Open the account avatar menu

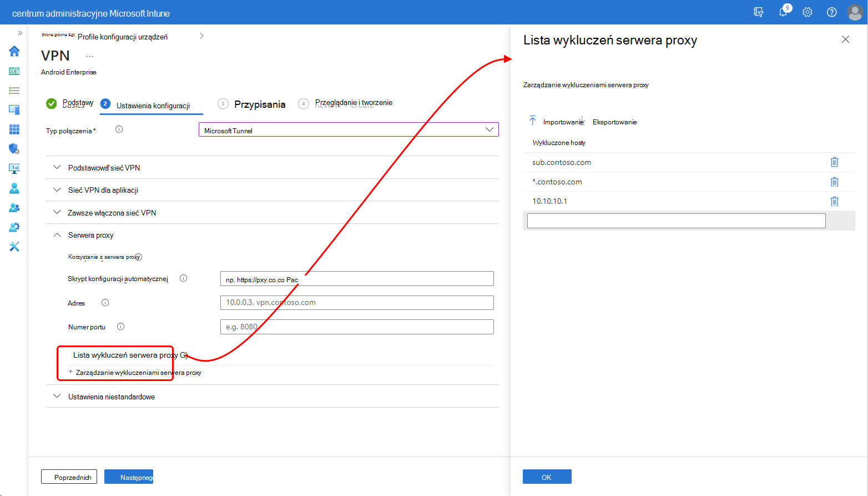pyautogui.click(x=855, y=12)
